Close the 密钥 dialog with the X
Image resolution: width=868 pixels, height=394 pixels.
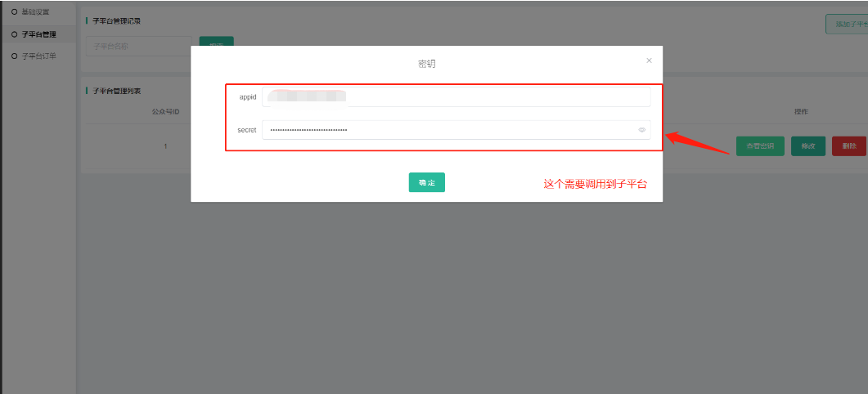(649, 60)
